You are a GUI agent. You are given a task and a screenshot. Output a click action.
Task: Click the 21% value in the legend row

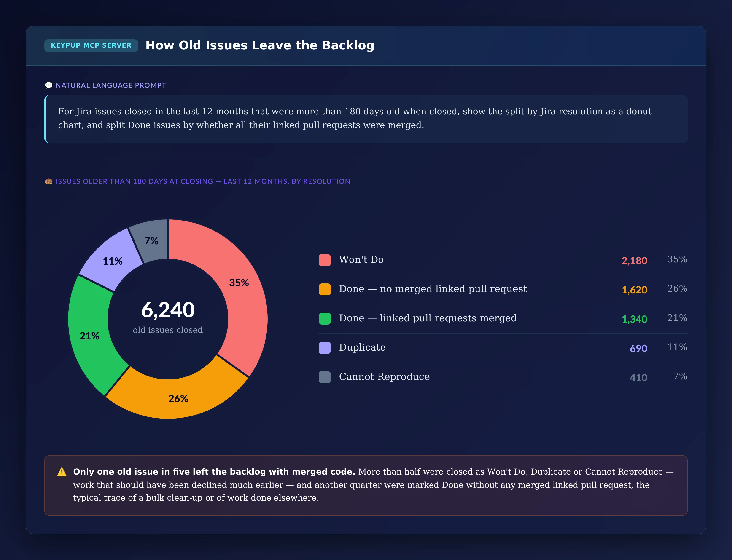pos(677,318)
